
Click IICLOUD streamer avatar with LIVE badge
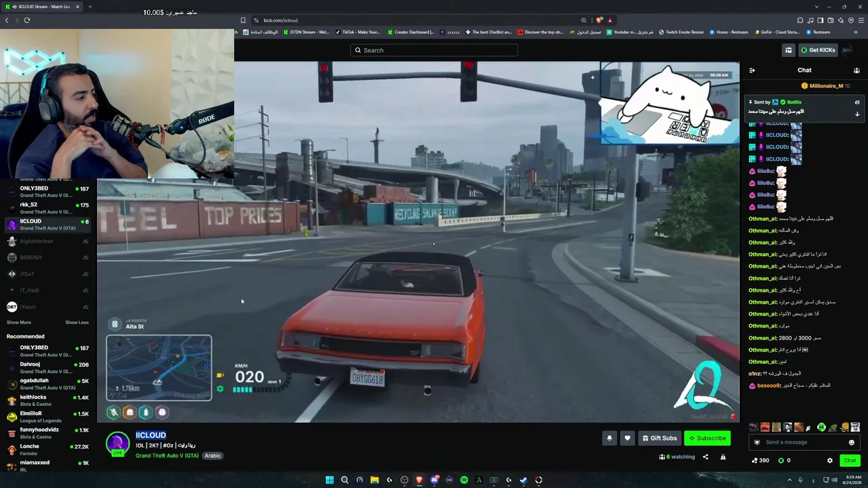click(117, 444)
